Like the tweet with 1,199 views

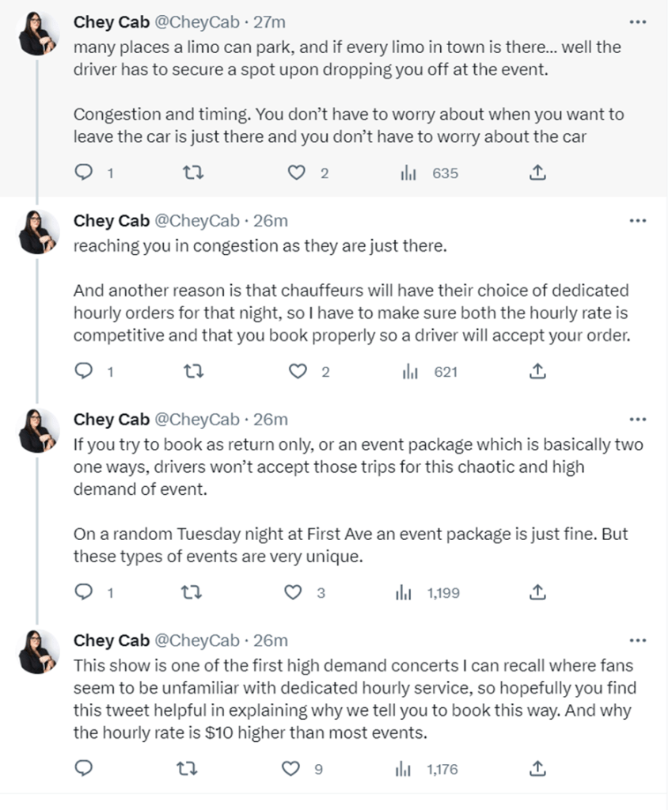click(x=294, y=591)
